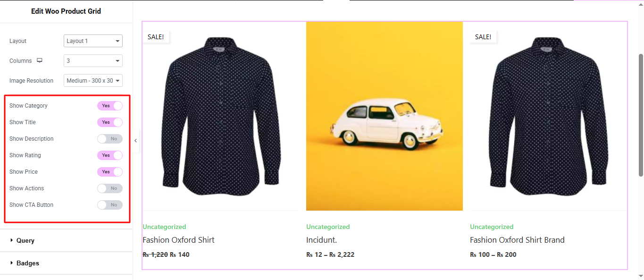Open the Image Resolution dropdown
The image size is (644, 280).
click(93, 81)
